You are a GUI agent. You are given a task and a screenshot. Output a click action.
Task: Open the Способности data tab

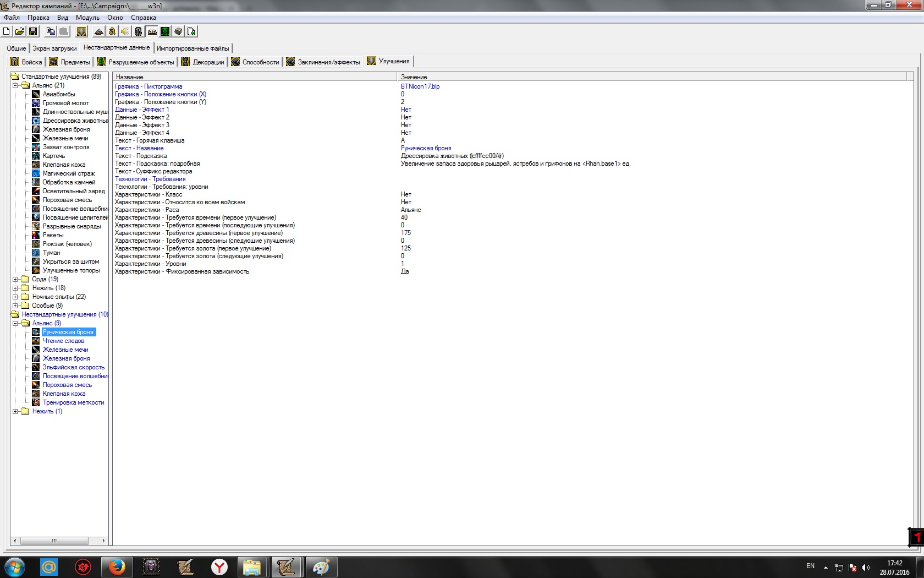[x=256, y=62]
